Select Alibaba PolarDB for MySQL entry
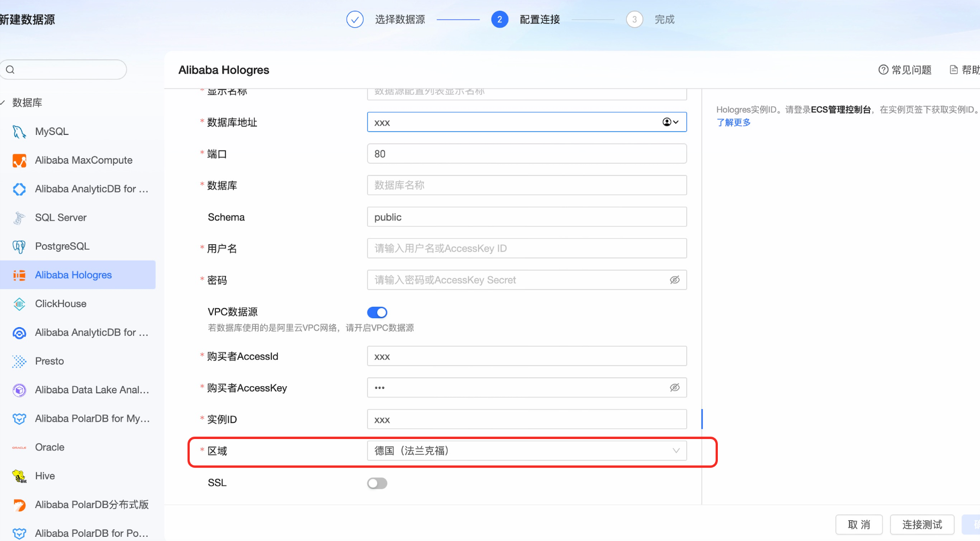Image resolution: width=980 pixels, height=541 pixels. [x=77, y=419]
